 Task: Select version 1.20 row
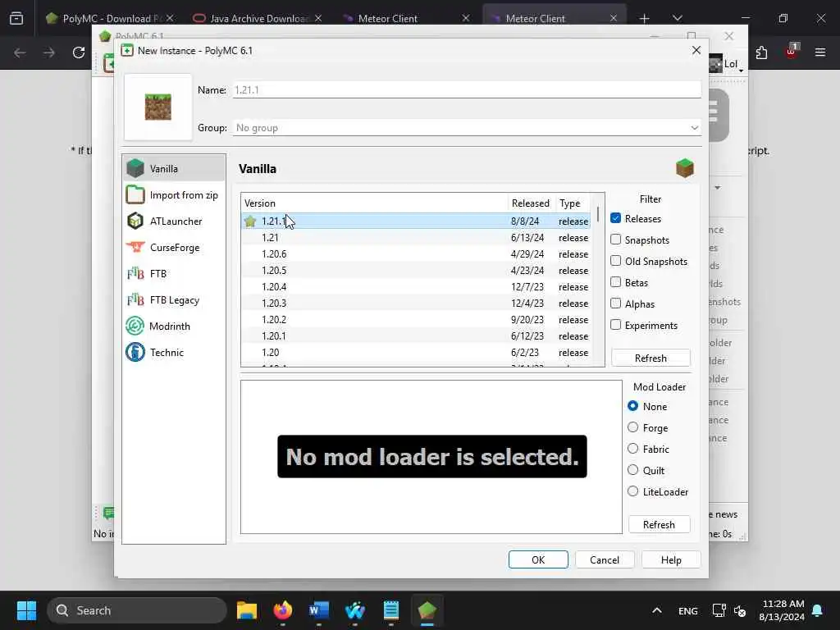[416, 353]
